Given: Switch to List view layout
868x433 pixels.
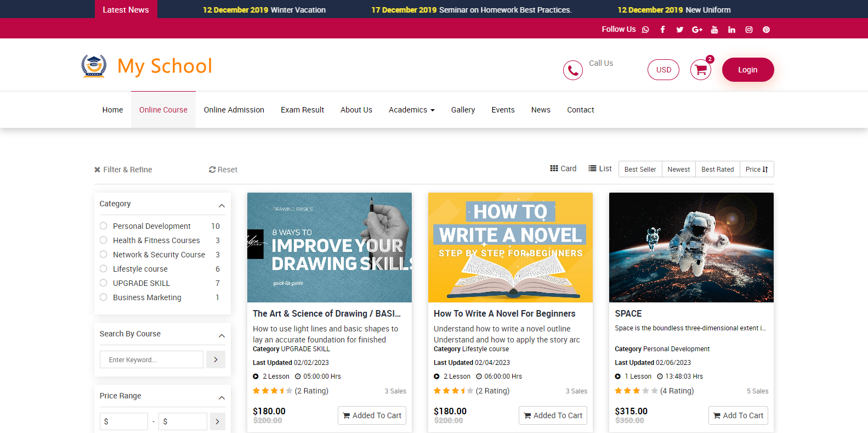Looking at the screenshot, I should tap(600, 168).
